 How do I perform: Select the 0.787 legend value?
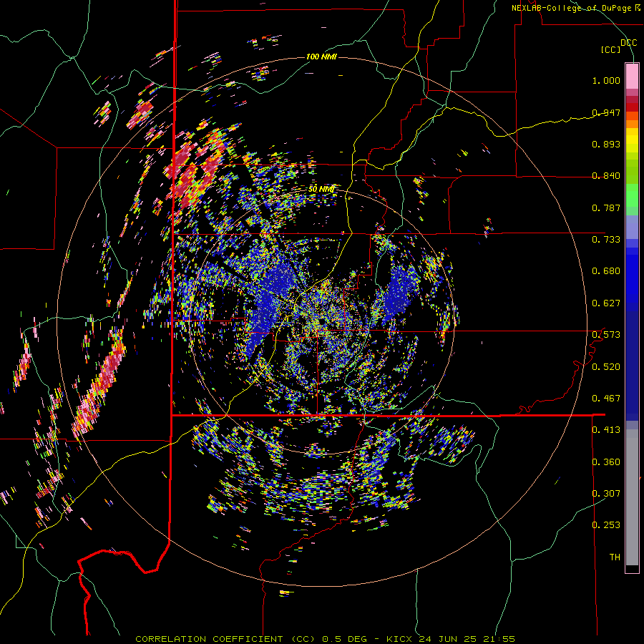click(x=606, y=208)
